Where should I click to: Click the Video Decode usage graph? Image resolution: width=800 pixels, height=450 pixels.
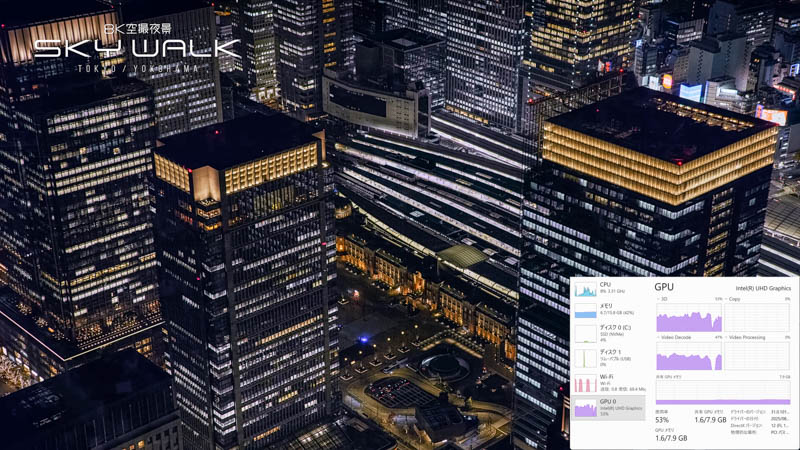(689, 356)
